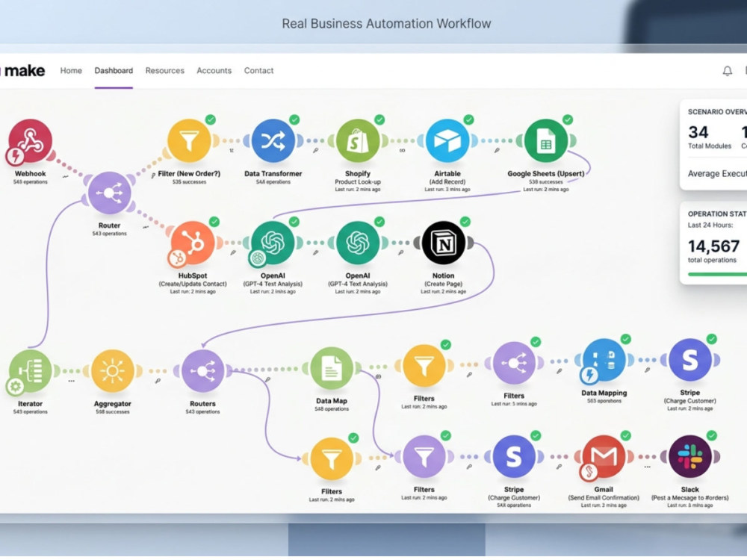The width and height of the screenshot is (747, 560).
Task: Click the 'total operations' label
Action: (x=712, y=260)
